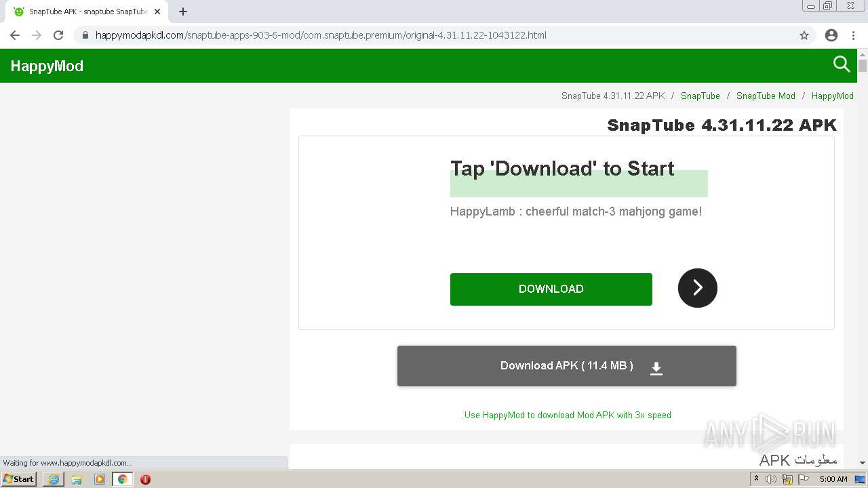Open Internet Explorer from taskbar
The width and height of the screenshot is (868, 488).
coord(54,479)
